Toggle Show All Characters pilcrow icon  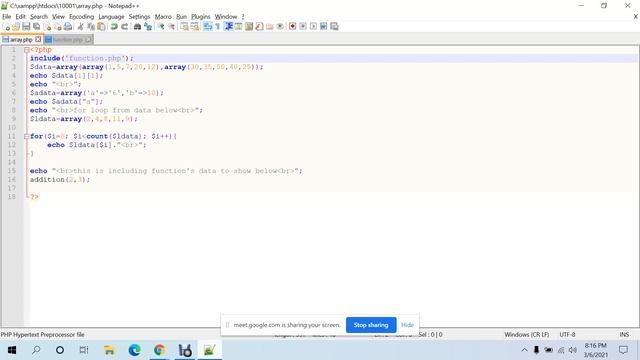218,27
